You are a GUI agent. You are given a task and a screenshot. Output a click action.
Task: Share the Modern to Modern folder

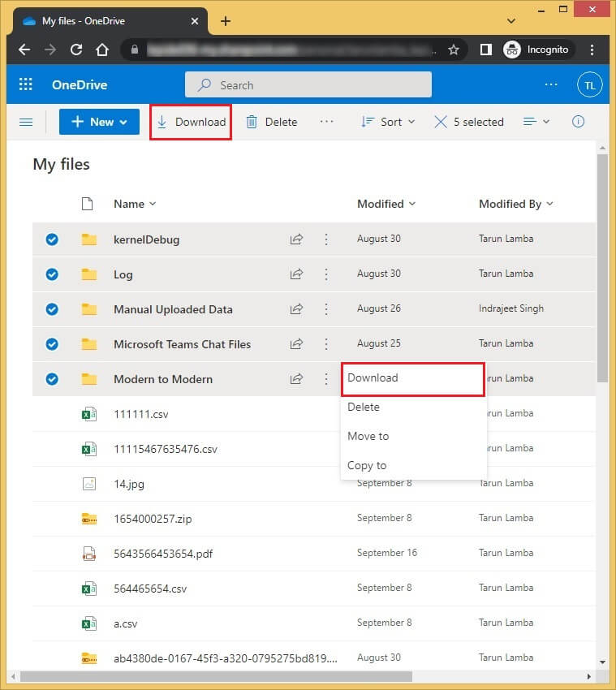pyautogui.click(x=296, y=378)
